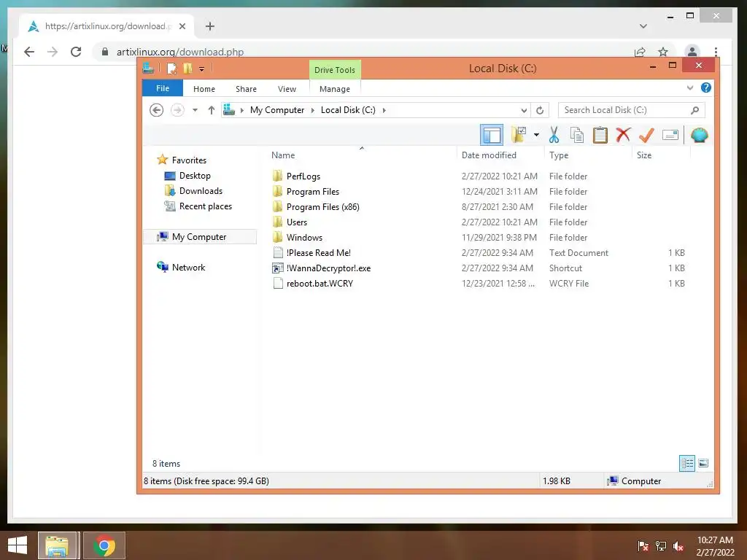Open Explorer Help question mark icon
The width and height of the screenshot is (747, 560).
pyautogui.click(x=706, y=87)
